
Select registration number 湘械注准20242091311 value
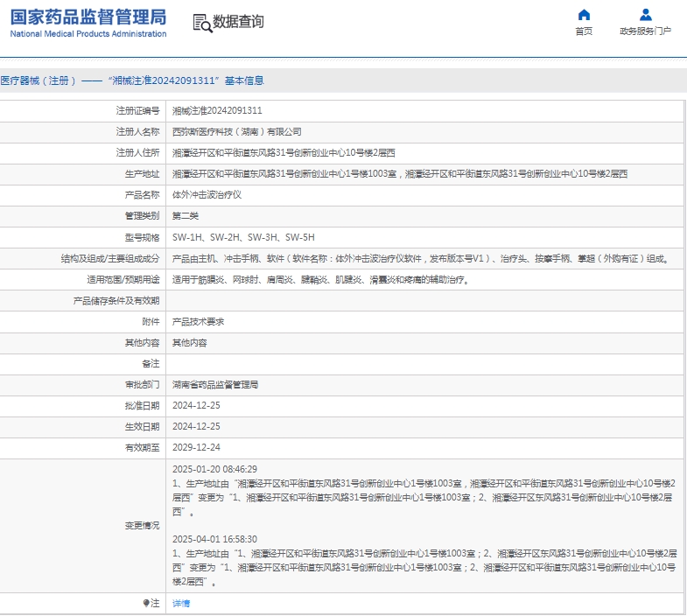[x=217, y=111]
